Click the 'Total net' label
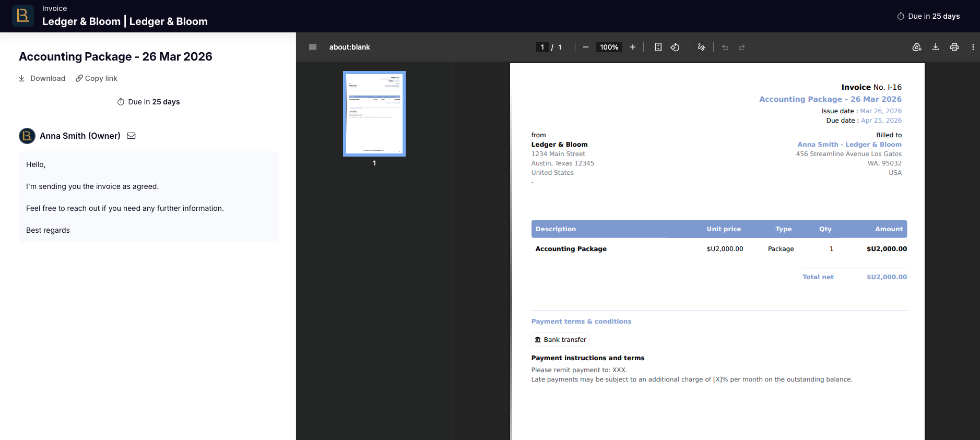 point(818,277)
